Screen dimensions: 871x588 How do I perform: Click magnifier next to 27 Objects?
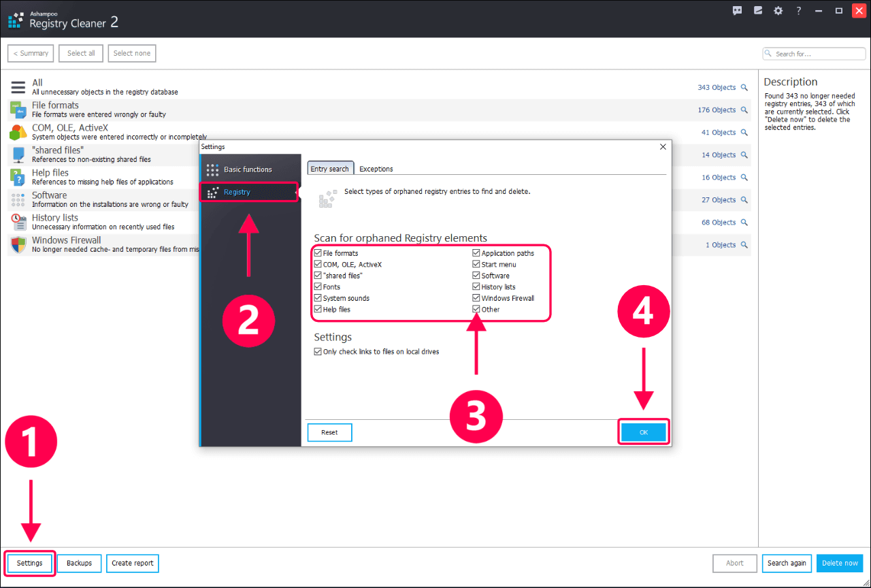[x=744, y=199]
